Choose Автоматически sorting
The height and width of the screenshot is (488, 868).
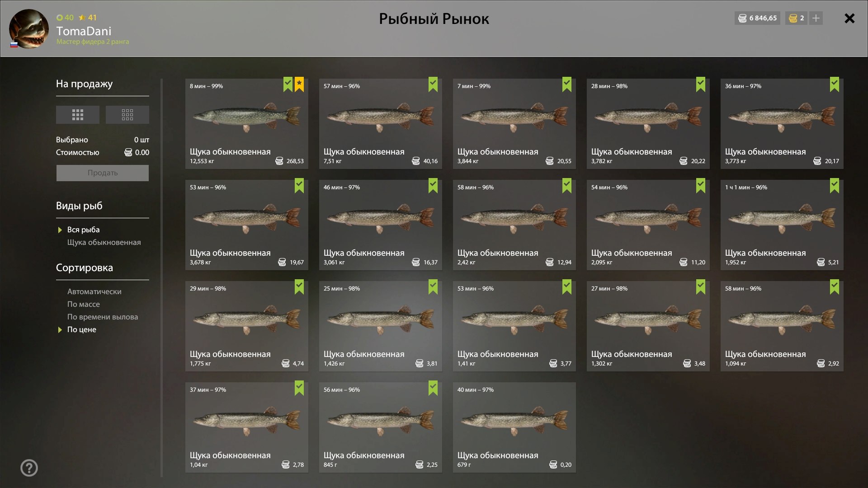click(94, 291)
